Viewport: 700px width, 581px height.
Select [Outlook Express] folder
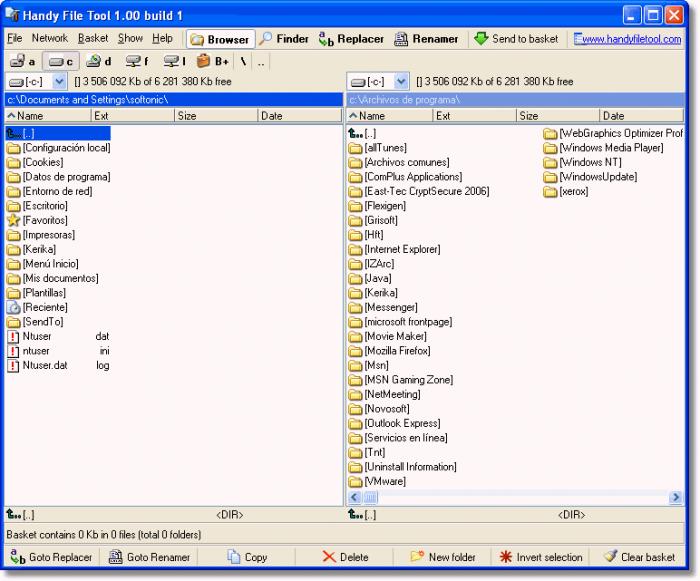(x=394, y=423)
